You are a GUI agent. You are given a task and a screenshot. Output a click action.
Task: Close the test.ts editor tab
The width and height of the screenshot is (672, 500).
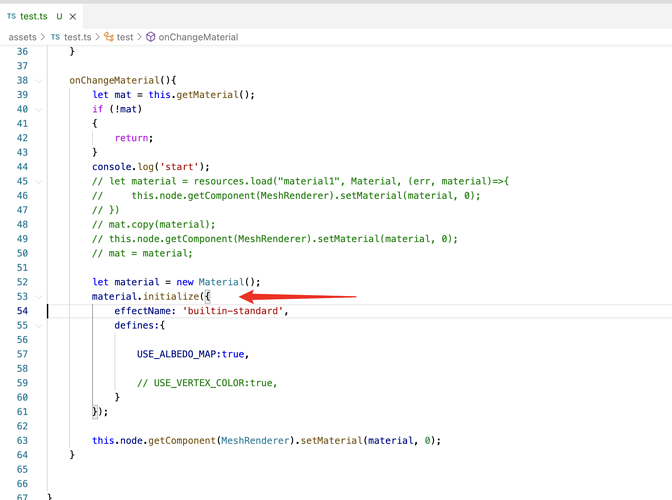[73, 17]
